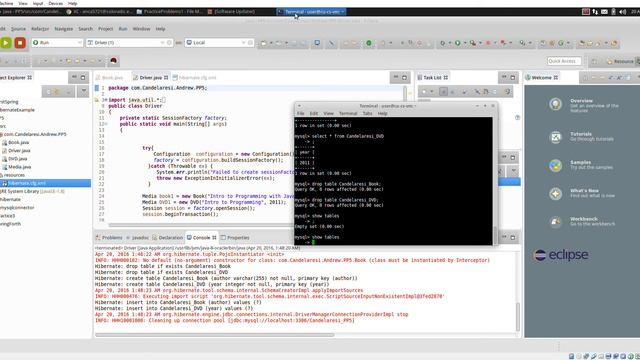Open the Terminal window's Edit menu
Viewport: 640px width, 360px height.
(x=313, y=113)
